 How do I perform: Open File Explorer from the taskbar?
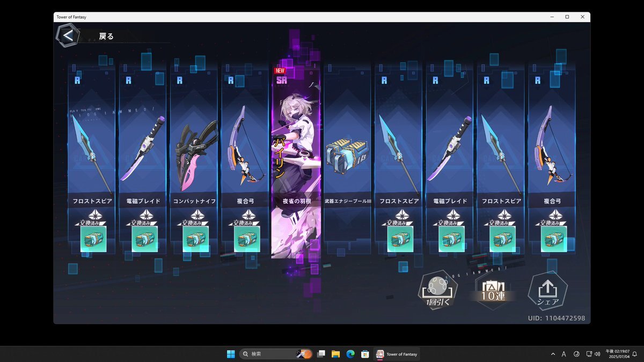pos(336,354)
